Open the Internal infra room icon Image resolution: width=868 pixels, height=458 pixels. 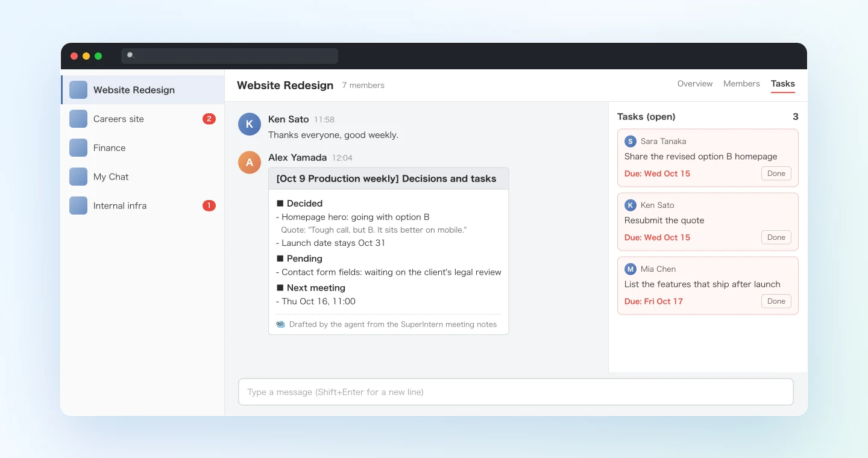[78, 205]
